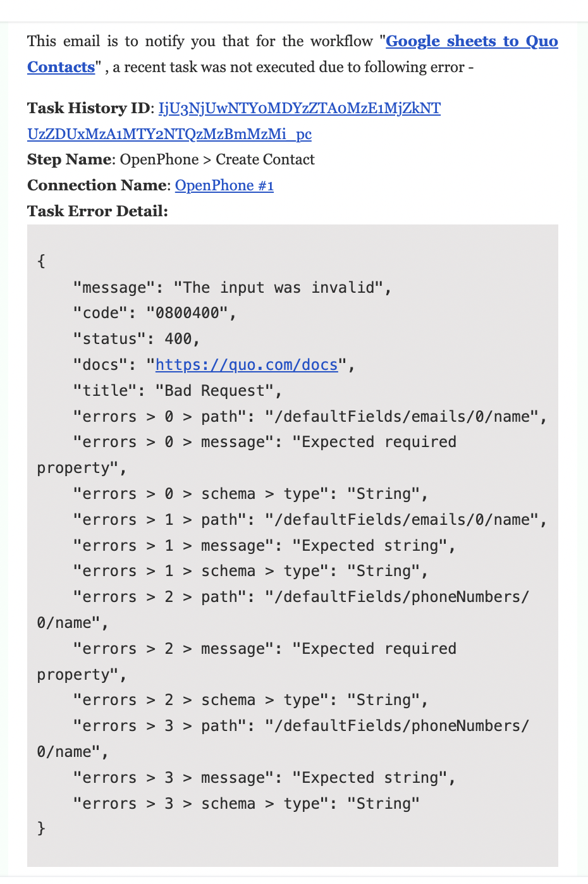Click the "errors > 0 > path" line
Viewport: 588px width, 884px height.
(x=310, y=417)
